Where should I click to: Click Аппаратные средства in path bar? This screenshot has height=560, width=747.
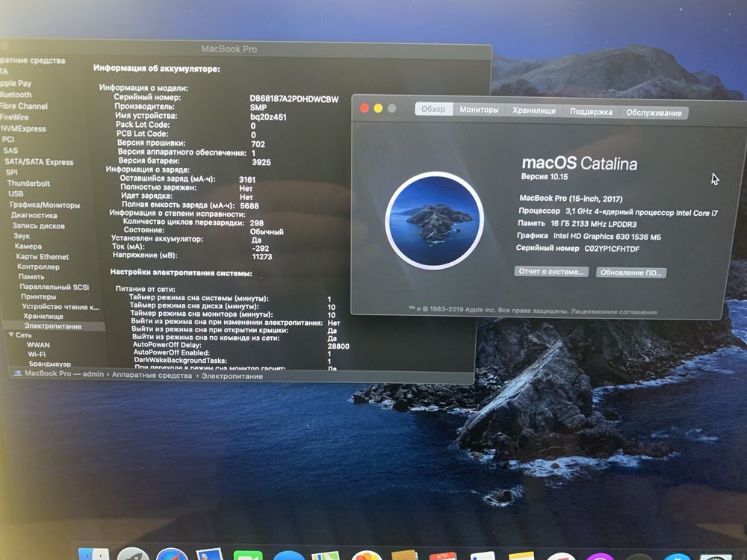coord(152,375)
